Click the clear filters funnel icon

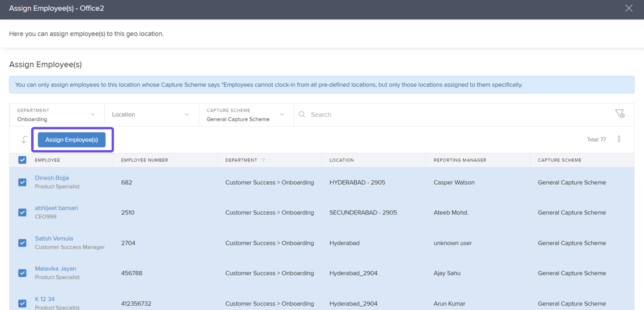click(x=619, y=114)
